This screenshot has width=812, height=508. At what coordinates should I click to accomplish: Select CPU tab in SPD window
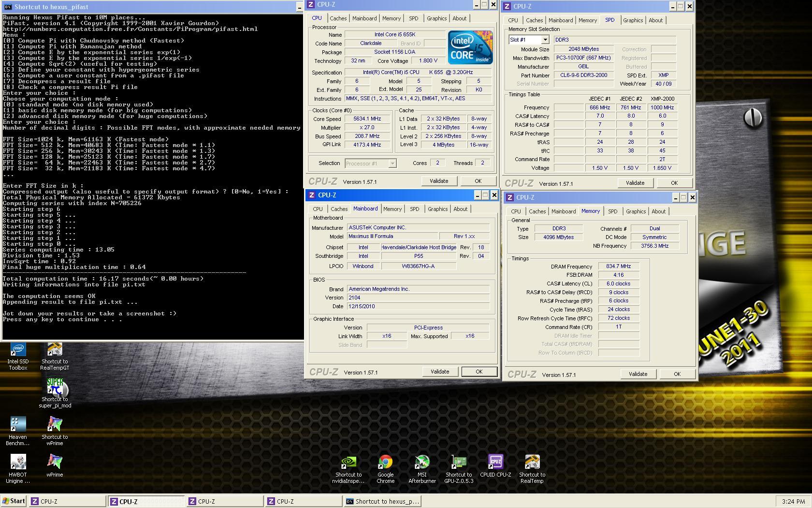[x=513, y=20]
